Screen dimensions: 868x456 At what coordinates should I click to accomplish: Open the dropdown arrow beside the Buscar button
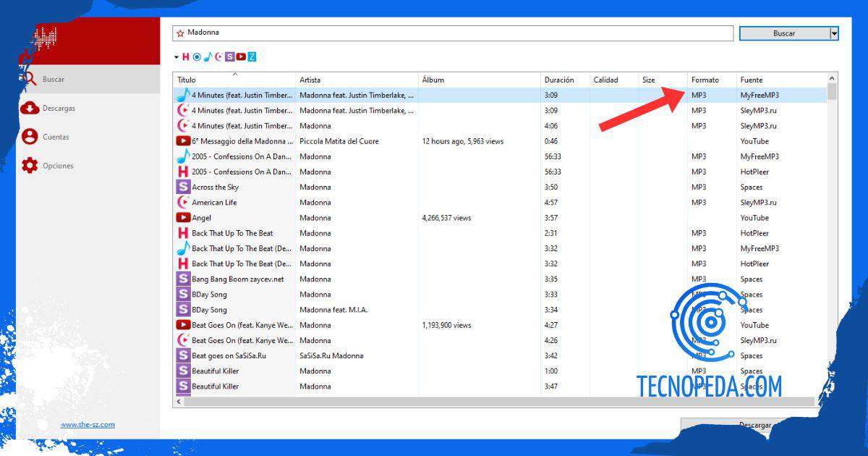pyautogui.click(x=834, y=33)
